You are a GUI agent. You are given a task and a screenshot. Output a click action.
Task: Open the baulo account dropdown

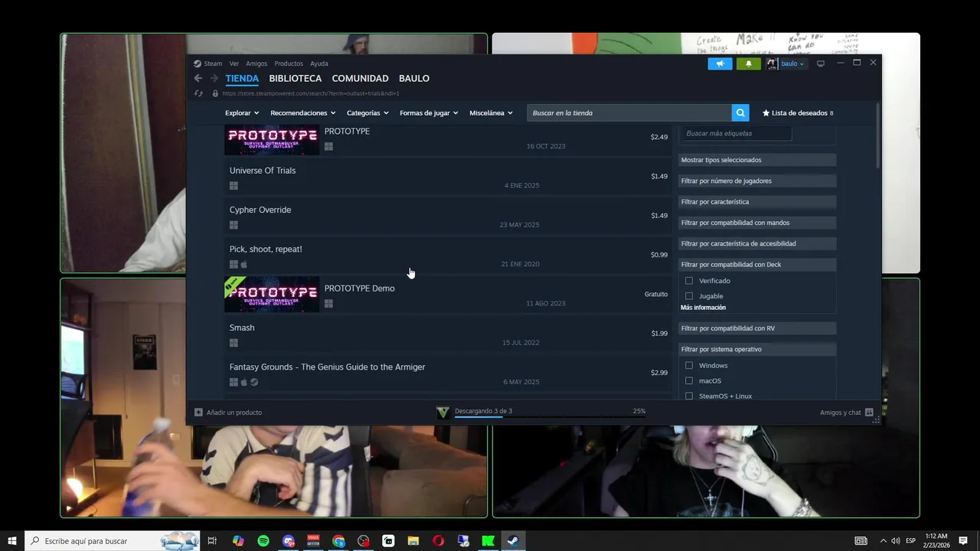pyautogui.click(x=792, y=64)
